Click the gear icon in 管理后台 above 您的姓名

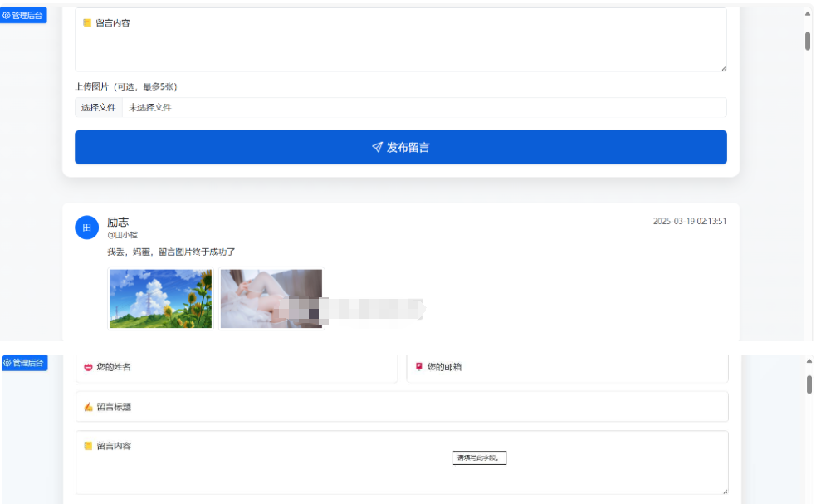click(7, 363)
